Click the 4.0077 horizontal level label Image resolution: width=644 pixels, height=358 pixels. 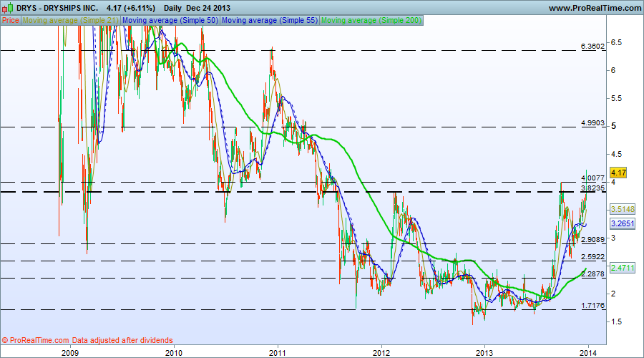tap(592, 178)
